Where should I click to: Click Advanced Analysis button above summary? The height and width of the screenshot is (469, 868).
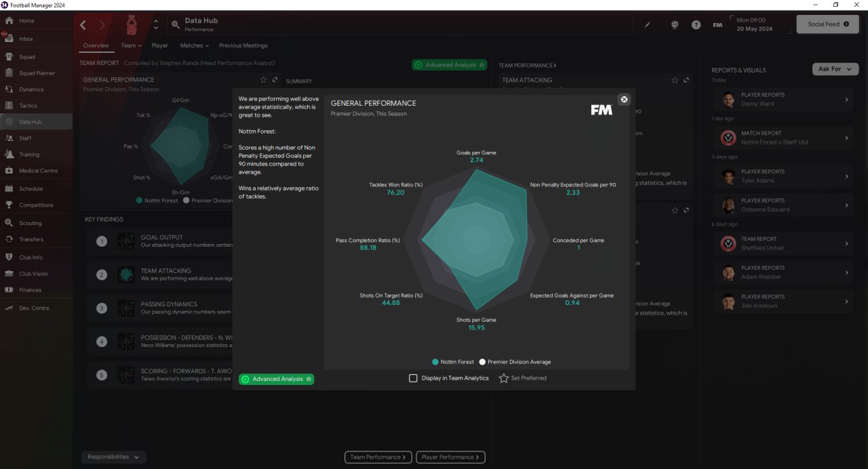(x=450, y=65)
